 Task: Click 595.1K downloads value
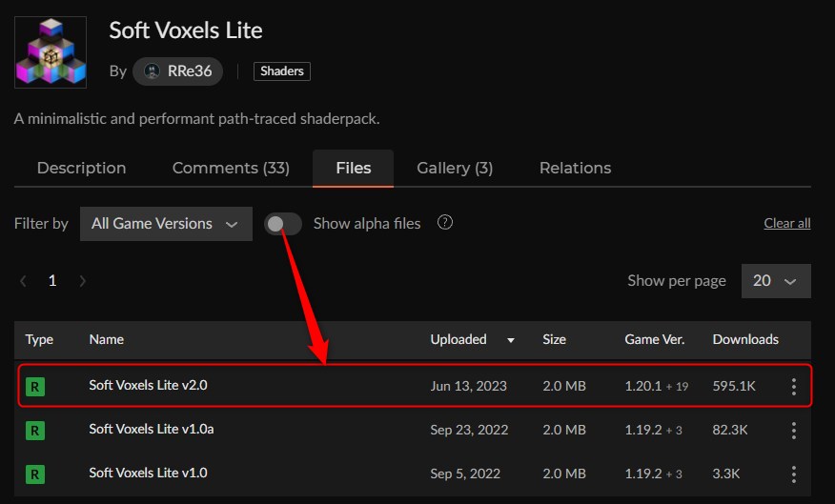734,386
